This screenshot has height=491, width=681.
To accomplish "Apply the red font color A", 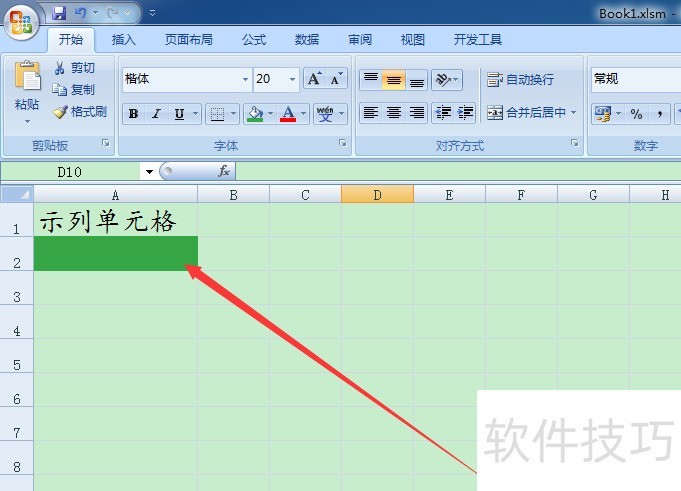I will (288, 114).
